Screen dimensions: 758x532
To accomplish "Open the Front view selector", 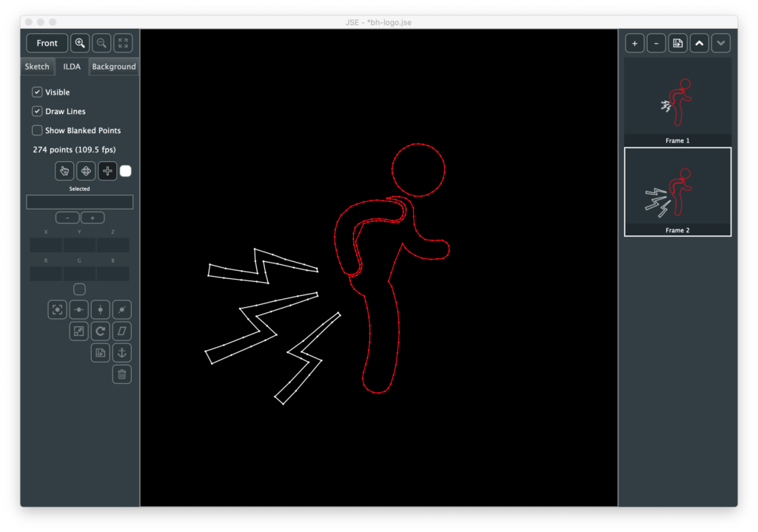I will pyautogui.click(x=47, y=43).
